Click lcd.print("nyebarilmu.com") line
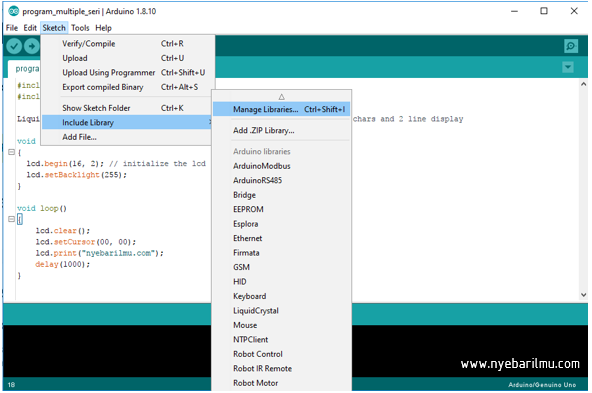 coord(99,253)
